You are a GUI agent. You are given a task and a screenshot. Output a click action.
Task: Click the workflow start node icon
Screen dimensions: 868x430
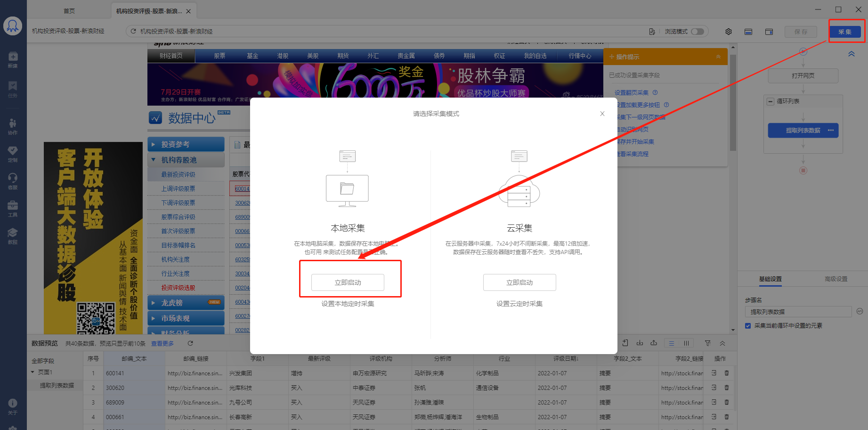803,51
